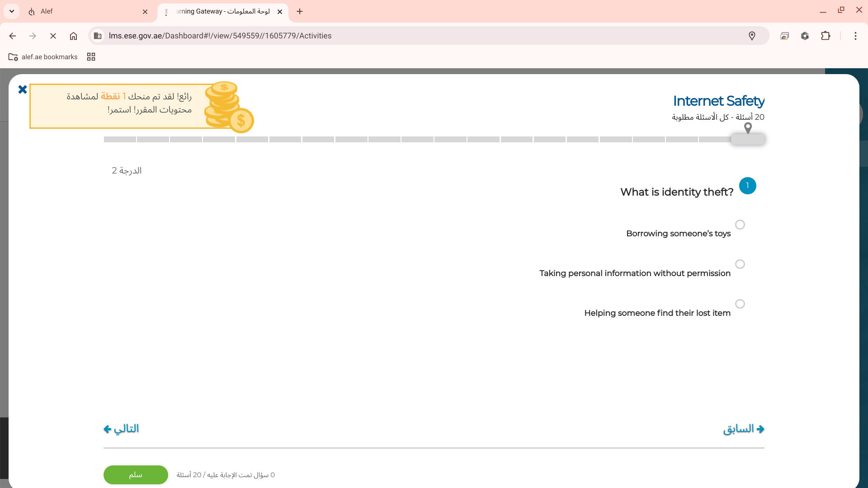Viewport: 868px width, 488px height.
Task: Open Chrome three-dot menu
Action: point(855,36)
